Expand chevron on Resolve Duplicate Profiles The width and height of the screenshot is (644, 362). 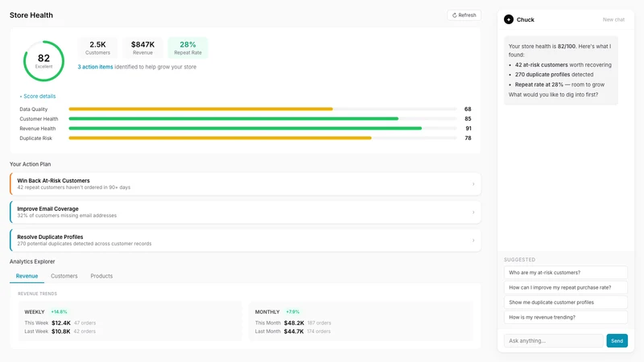click(473, 240)
